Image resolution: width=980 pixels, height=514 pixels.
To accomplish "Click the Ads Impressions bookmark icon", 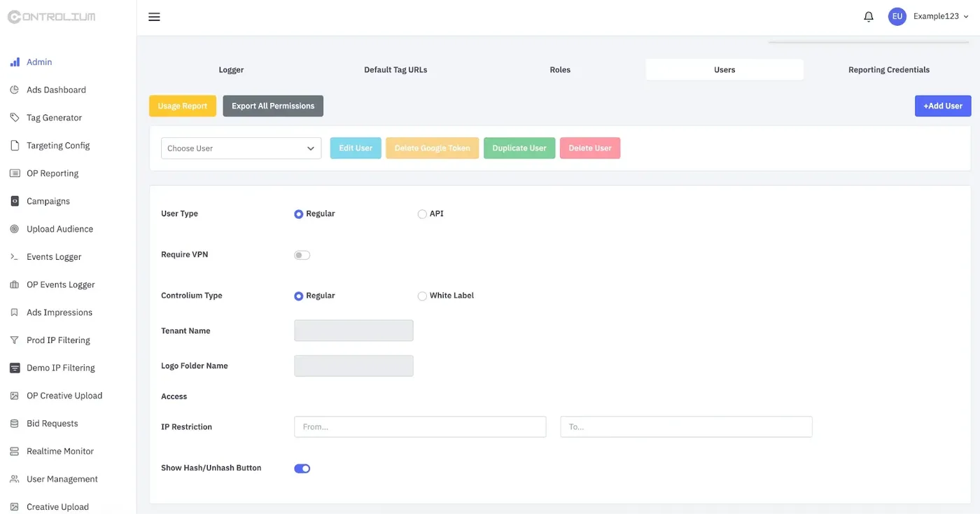I will click(15, 312).
